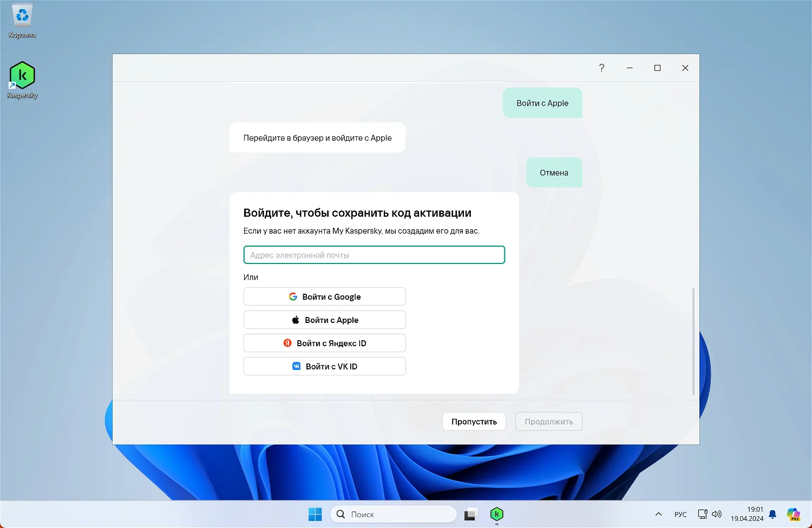
Task: Open the clock showing 19:01
Action: [x=747, y=514]
